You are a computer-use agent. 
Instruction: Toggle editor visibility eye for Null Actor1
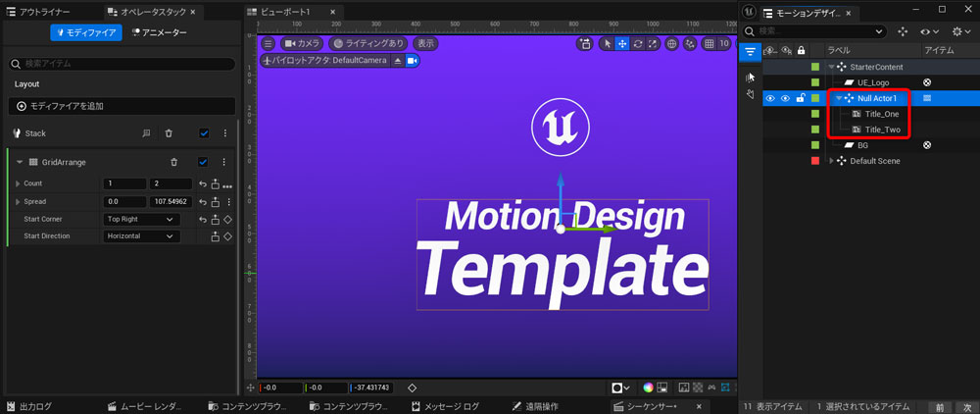point(770,98)
